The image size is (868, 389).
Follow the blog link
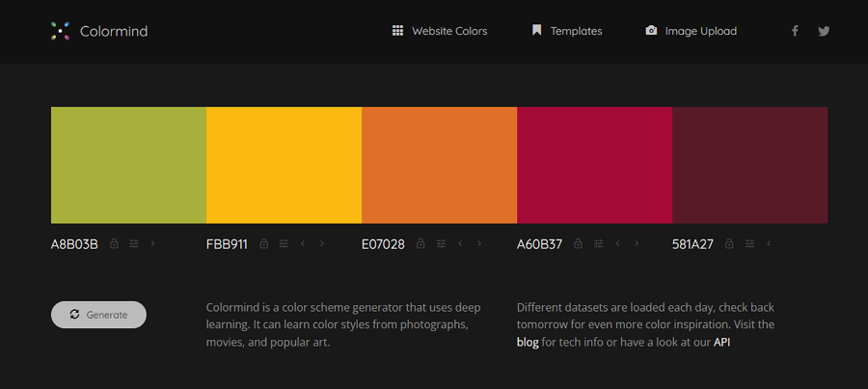(528, 343)
